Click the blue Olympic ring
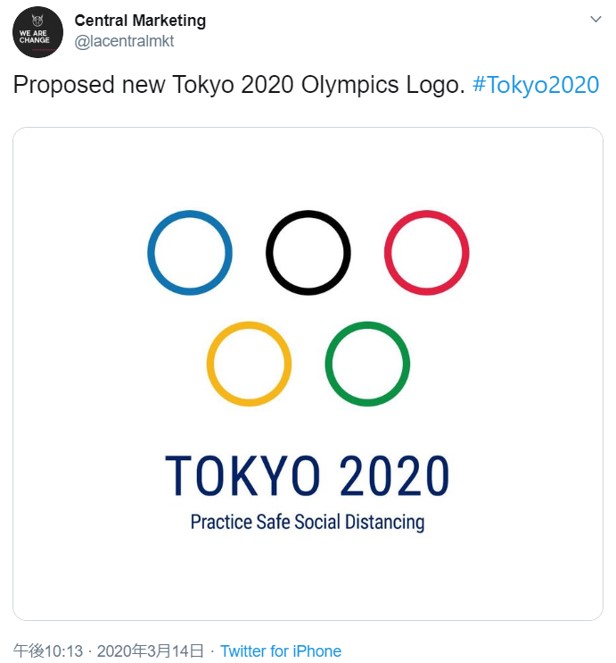This screenshot has height=663, width=616. (x=190, y=252)
